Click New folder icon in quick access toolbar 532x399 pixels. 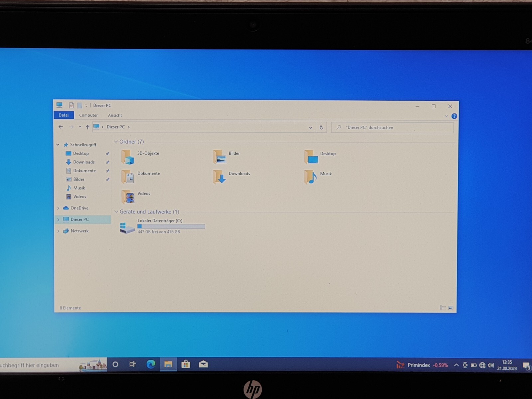click(x=79, y=105)
